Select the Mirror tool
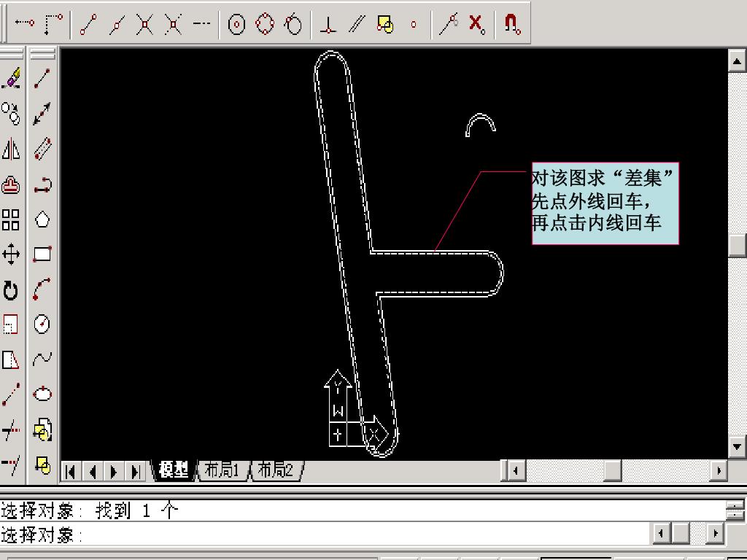Viewport: 747px width, 560px height. tap(11, 149)
